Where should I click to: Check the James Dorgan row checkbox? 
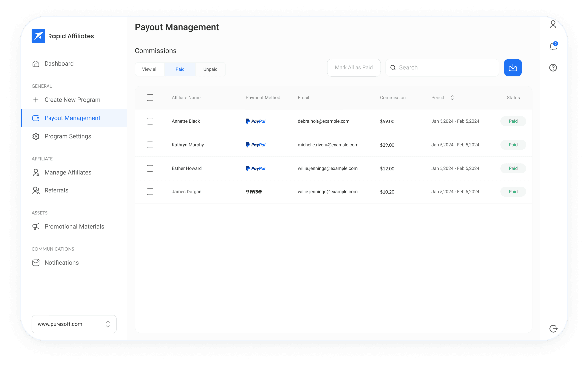tap(150, 192)
